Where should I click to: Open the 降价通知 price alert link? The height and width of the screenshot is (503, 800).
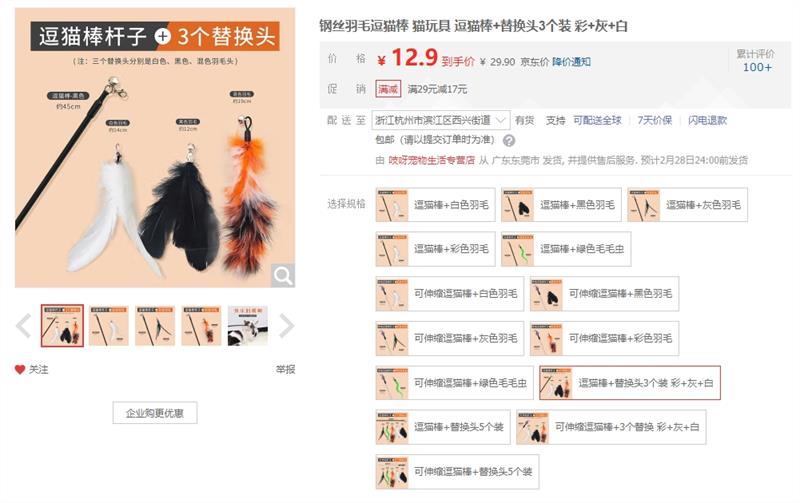click(571, 62)
